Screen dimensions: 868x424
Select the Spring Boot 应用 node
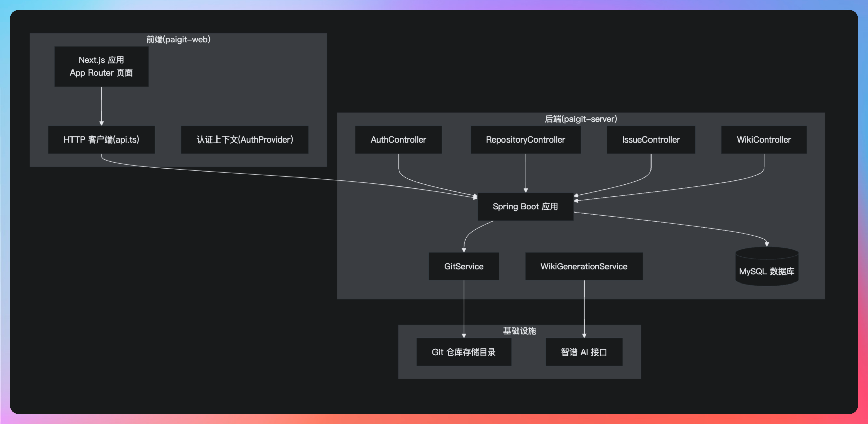coord(525,207)
